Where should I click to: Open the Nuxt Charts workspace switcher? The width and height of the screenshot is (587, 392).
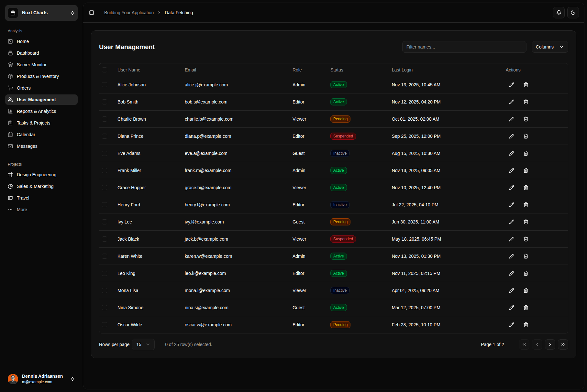pos(41,13)
